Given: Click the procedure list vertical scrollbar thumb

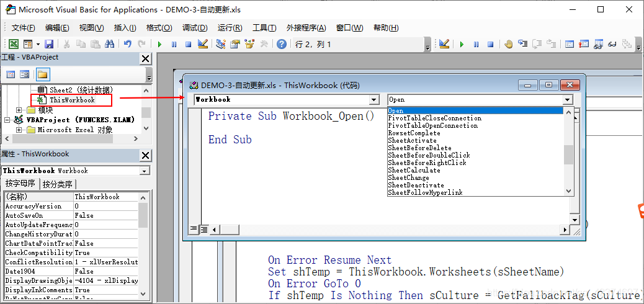Looking at the screenshot, I should click(568, 154).
